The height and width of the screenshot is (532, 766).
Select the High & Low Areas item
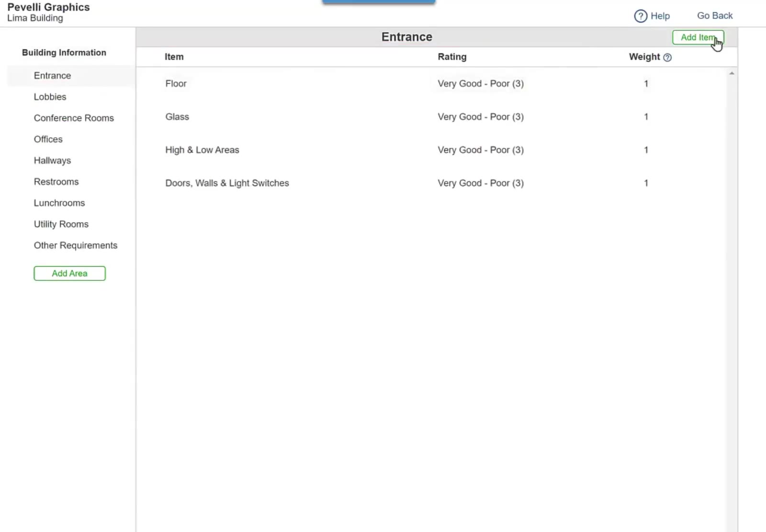[x=202, y=150]
